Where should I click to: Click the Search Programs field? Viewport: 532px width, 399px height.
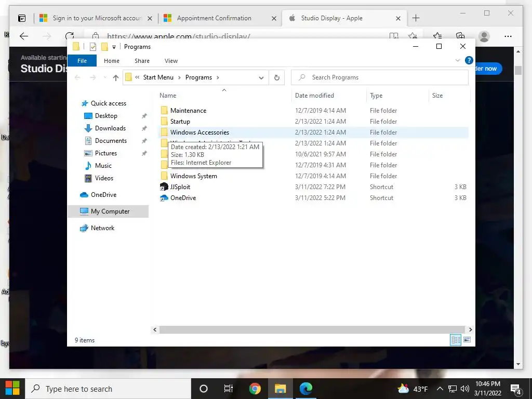click(x=380, y=78)
